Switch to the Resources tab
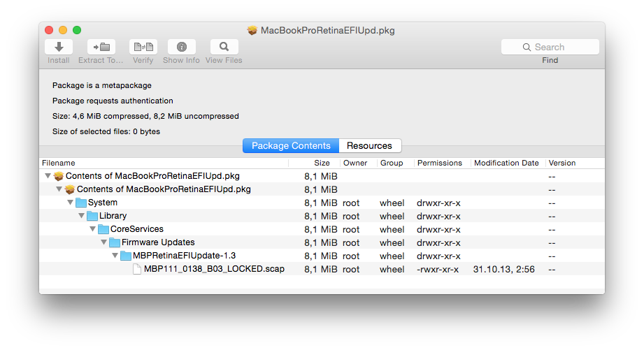Screen dimensions: 644x350 (370, 146)
